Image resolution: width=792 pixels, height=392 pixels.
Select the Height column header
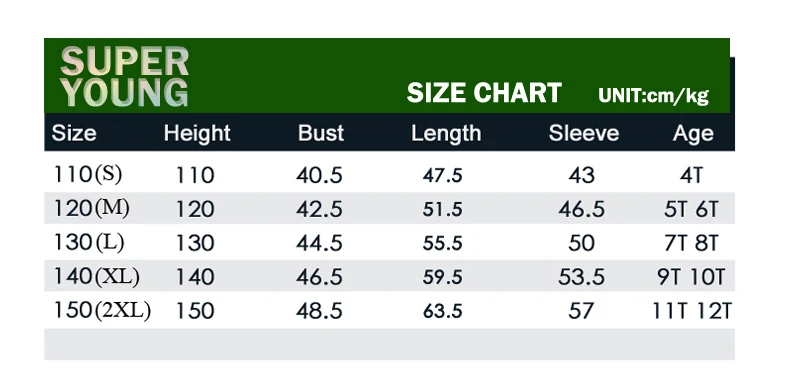click(197, 133)
